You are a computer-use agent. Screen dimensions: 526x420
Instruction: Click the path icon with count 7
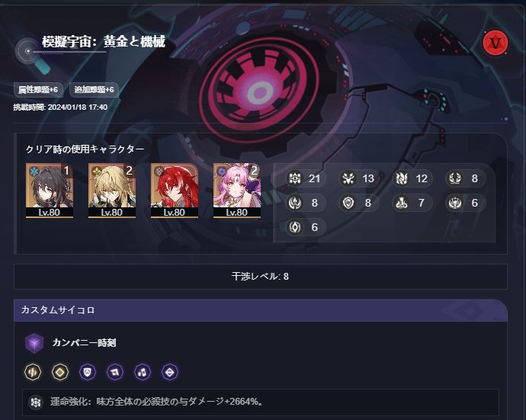coord(402,203)
